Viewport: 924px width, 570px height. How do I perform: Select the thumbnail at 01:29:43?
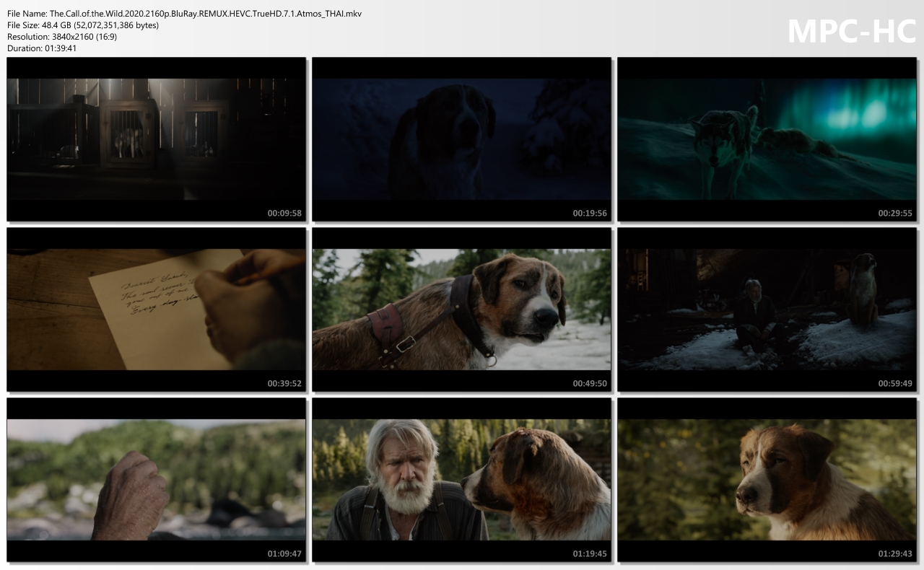pos(767,480)
